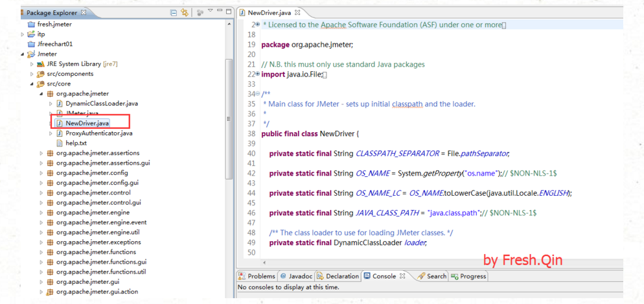Collapse the src/core source folder
Screen dimensions: 644x304
(32, 84)
